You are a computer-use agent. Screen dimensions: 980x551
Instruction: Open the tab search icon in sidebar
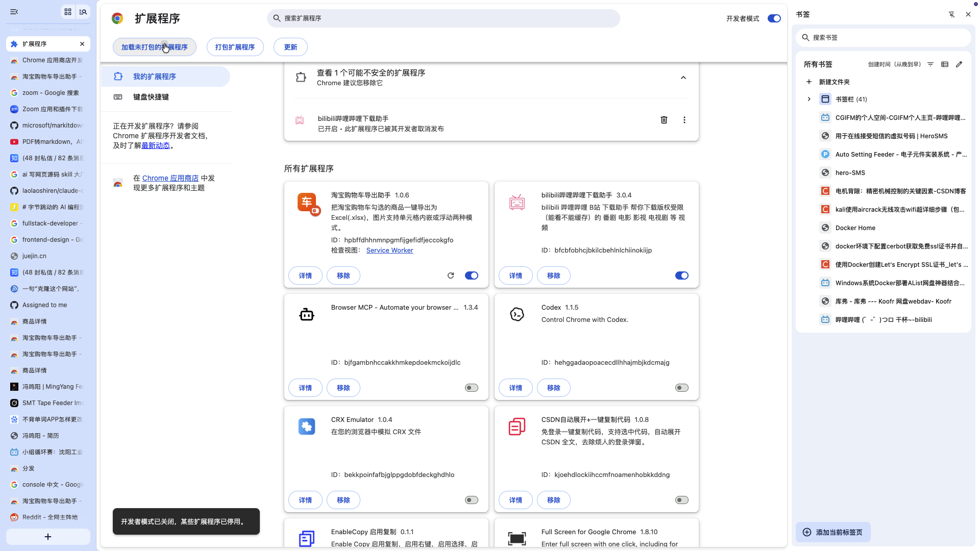[x=83, y=12]
